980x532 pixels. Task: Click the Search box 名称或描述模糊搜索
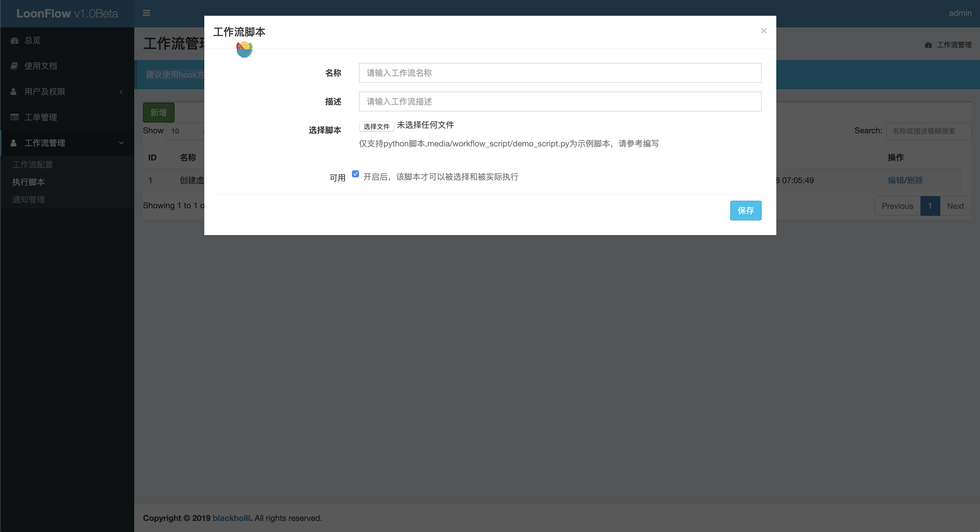[929, 131]
